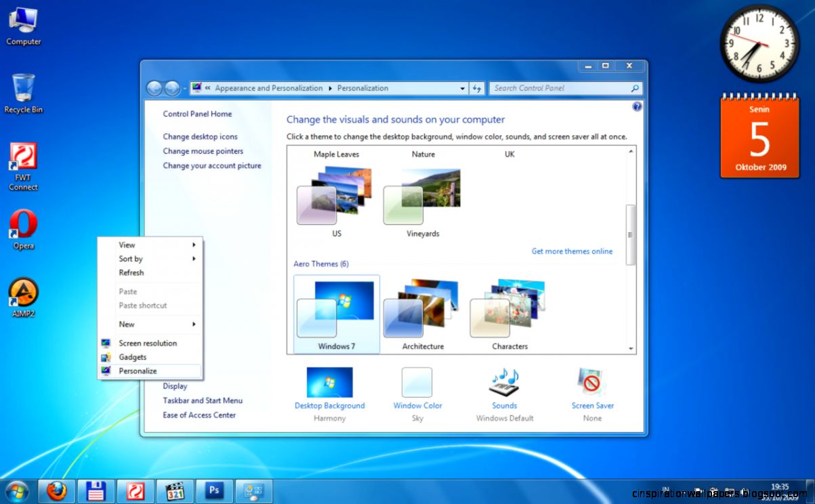Select the Control Panel taskbar button
This screenshot has height=504, width=815.
tap(253, 491)
